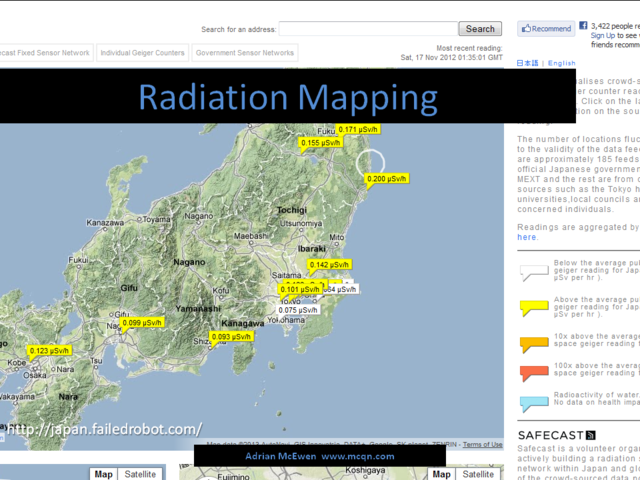The height and width of the screenshot is (480, 640).
Task: Switch language to English
Action: click(x=562, y=63)
